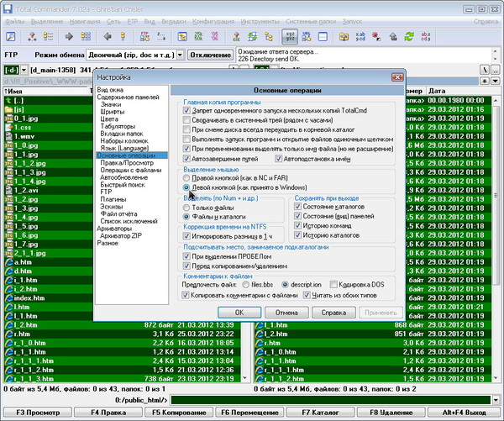Click the 1.wmv file icon
This screenshot has height=421, width=504.
pos(8,136)
